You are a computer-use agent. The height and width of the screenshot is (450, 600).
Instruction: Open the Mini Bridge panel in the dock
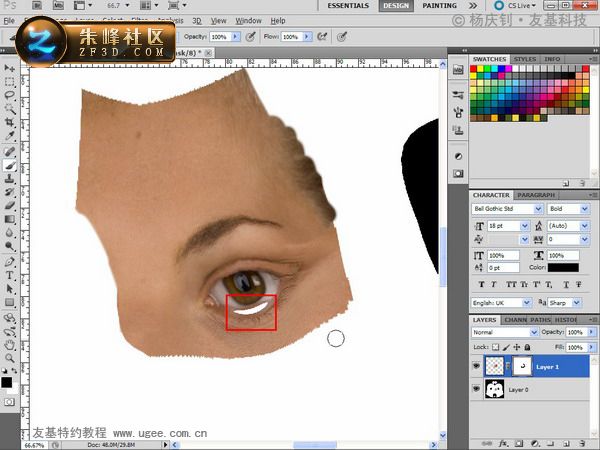tap(458, 70)
